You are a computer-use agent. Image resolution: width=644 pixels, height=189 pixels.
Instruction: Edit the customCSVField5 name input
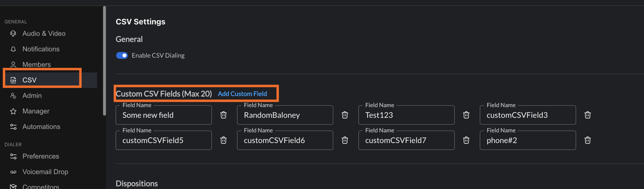point(164,140)
